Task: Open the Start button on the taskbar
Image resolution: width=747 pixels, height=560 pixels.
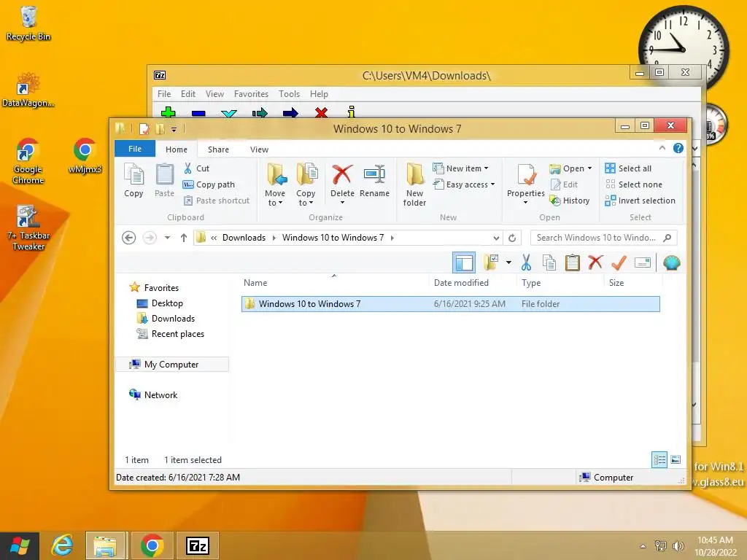Action: pyautogui.click(x=20, y=545)
